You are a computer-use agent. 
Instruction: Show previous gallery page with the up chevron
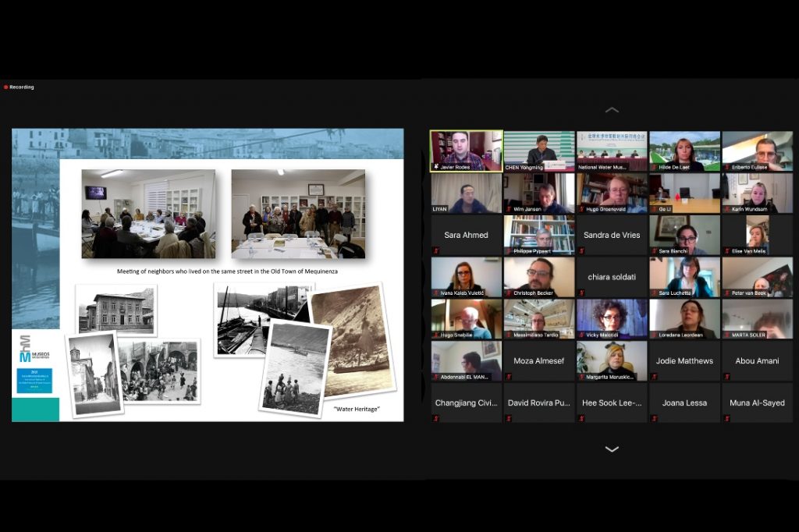612,110
